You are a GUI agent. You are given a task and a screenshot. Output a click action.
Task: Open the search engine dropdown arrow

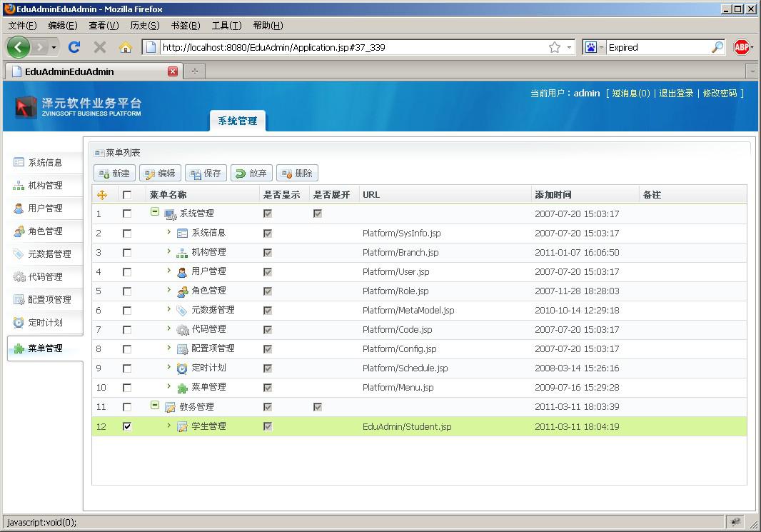pyautogui.click(x=601, y=47)
